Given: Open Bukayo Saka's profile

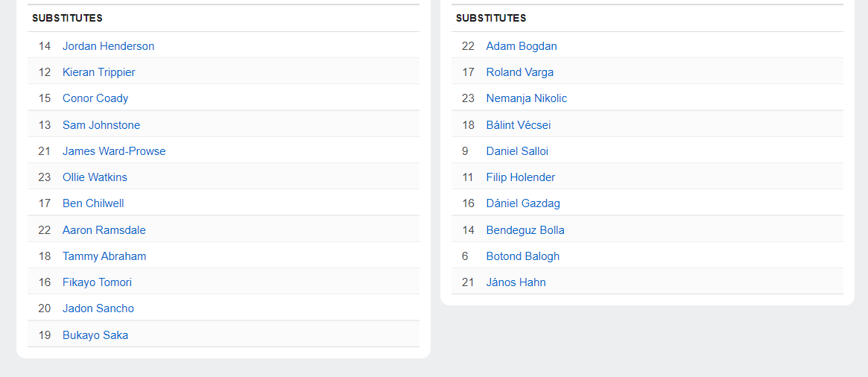Looking at the screenshot, I should pos(95,335).
